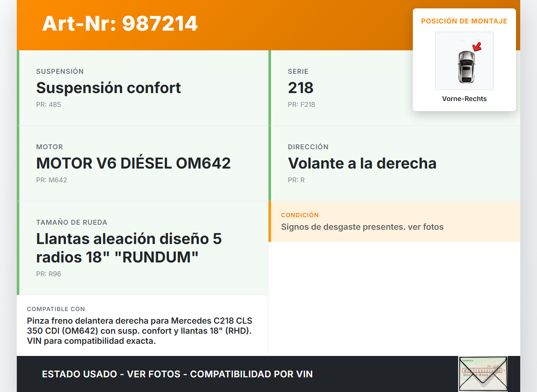The image size is (537, 392).
Task: Click the "PR: R96" code
Action: pyautogui.click(x=49, y=274)
